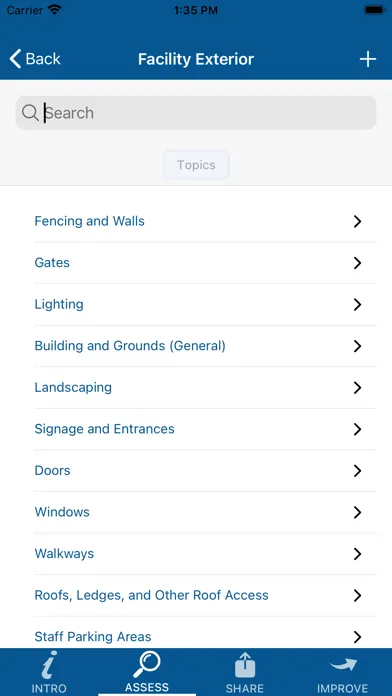Open the Windows topic
The height and width of the screenshot is (696, 392).
click(205, 512)
